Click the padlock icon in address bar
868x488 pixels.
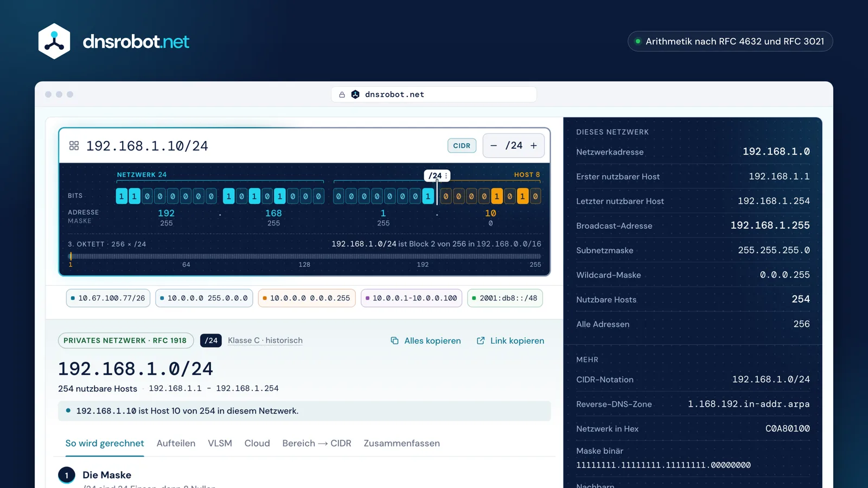coord(342,94)
